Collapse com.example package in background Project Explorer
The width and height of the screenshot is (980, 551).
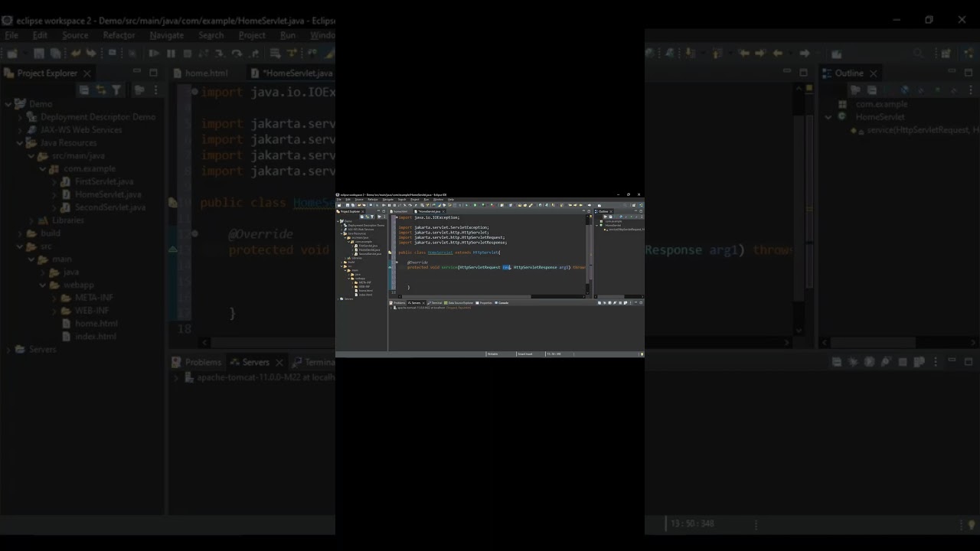[x=43, y=169]
